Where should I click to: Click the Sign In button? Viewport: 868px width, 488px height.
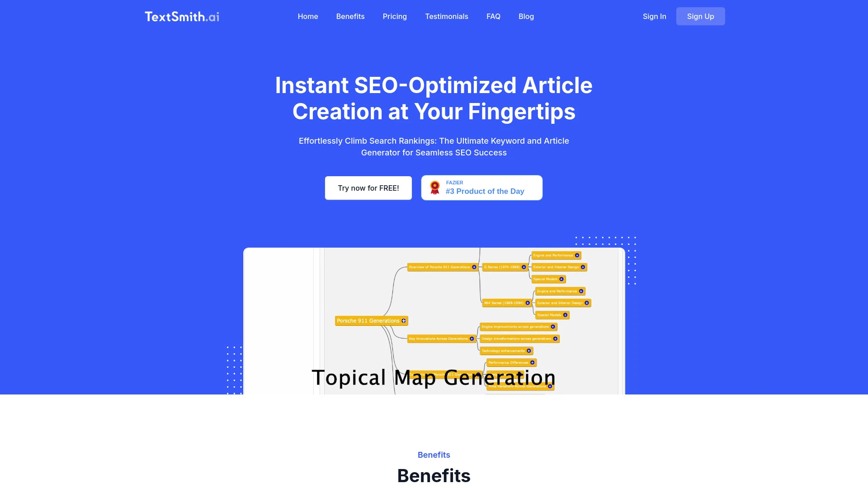[654, 16]
